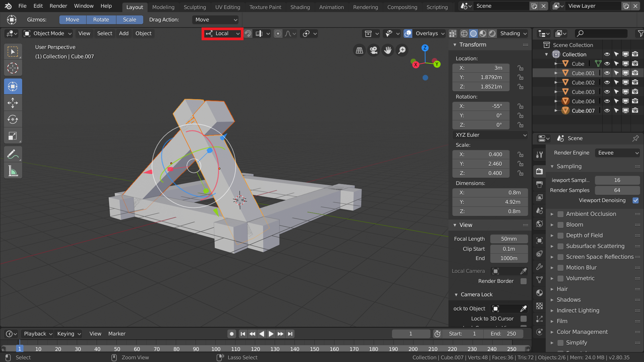Click the Location X 3m field
The height and width of the screenshot is (362, 644).
click(481, 68)
